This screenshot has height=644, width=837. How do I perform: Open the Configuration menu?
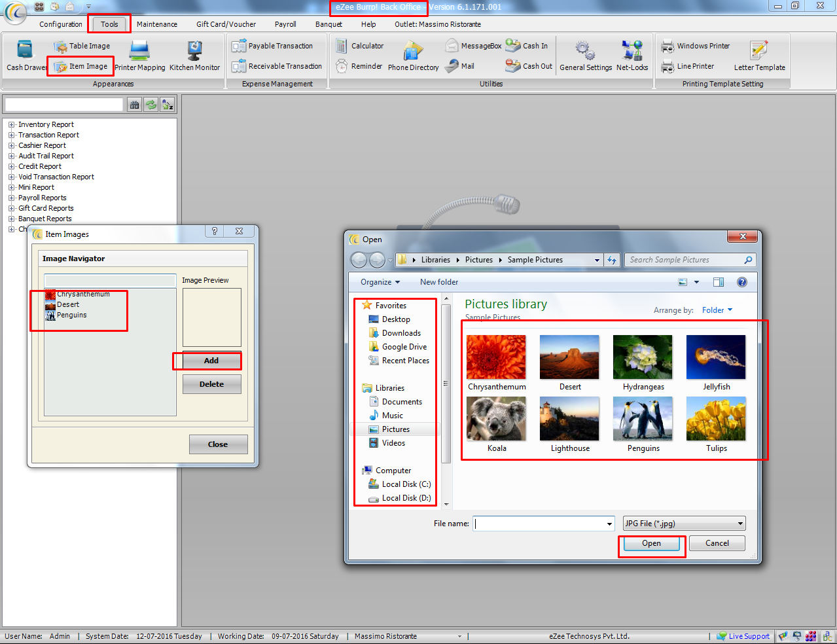61,24
